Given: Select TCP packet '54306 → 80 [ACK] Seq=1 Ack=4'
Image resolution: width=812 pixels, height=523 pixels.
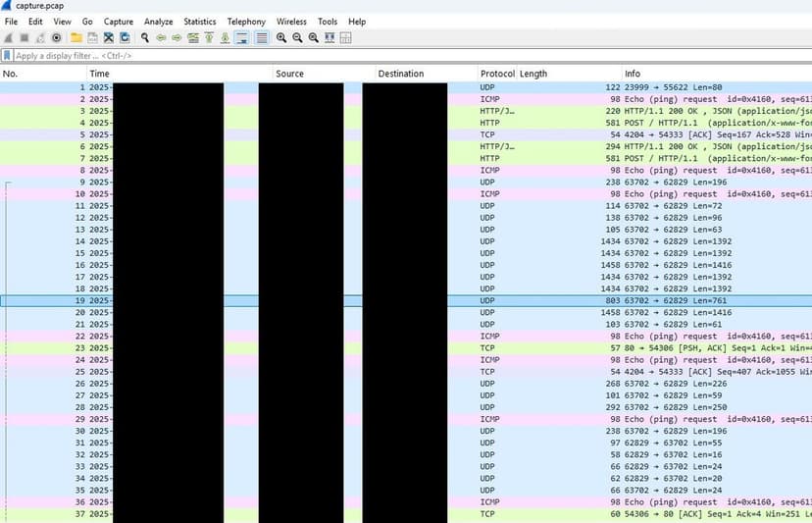Looking at the screenshot, I should tap(406, 514).
